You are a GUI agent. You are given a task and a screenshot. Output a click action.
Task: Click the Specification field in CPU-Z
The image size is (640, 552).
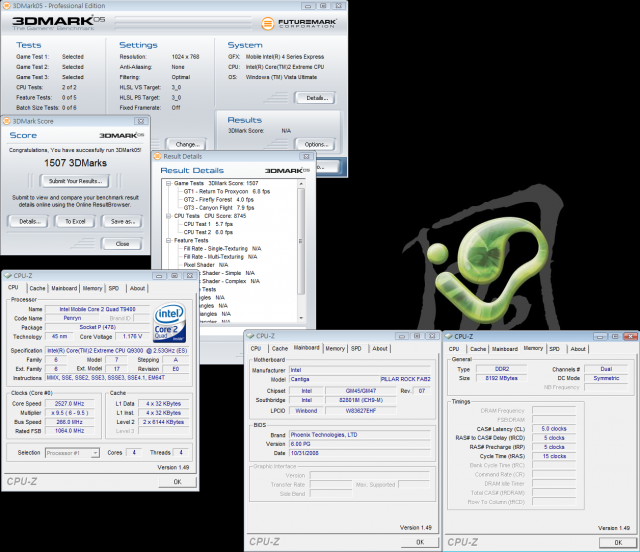(118, 351)
